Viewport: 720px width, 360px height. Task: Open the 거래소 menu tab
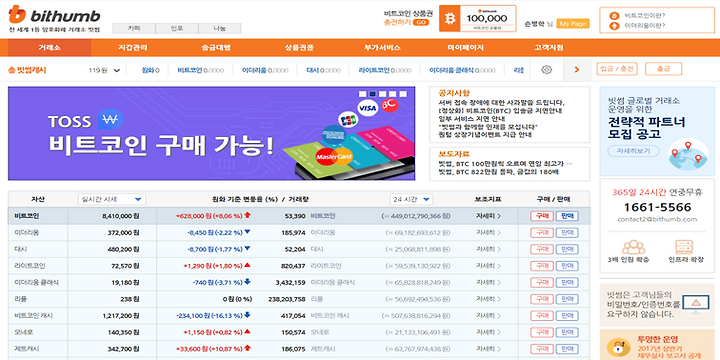(50, 48)
